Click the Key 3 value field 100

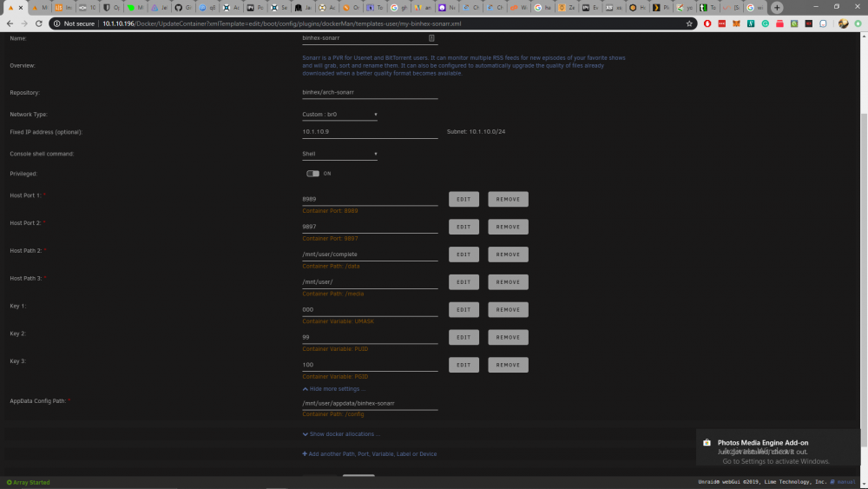[x=370, y=365]
